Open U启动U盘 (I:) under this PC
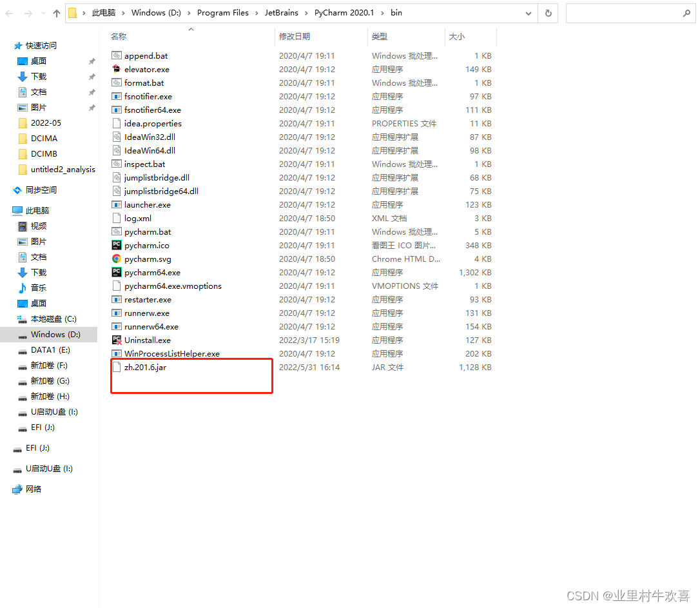This screenshot has width=700, height=608. tap(54, 411)
